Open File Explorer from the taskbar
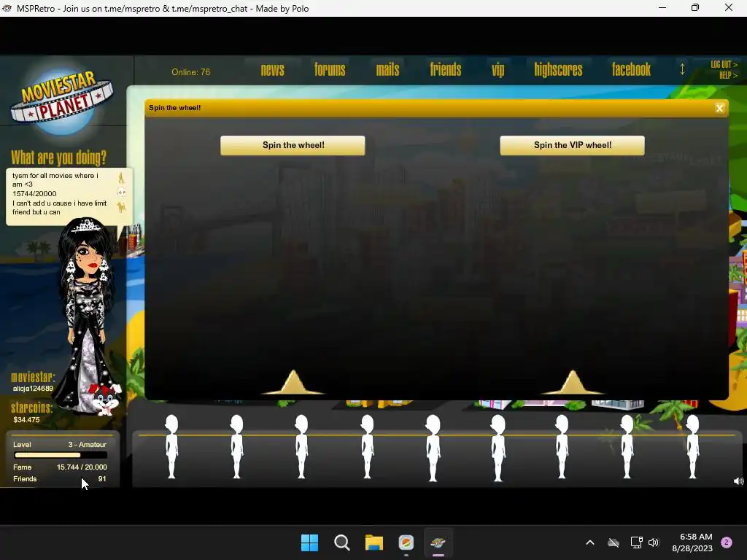Viewport: 747px width, 560px height. pos(374,542)
